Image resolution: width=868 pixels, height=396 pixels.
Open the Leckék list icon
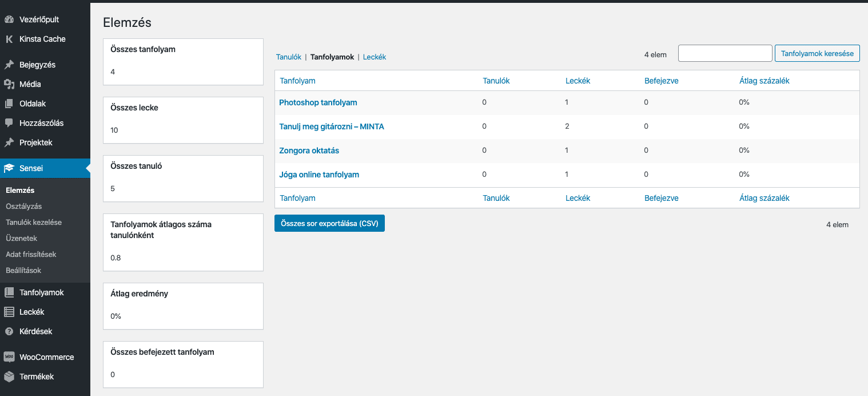point(9,312)
